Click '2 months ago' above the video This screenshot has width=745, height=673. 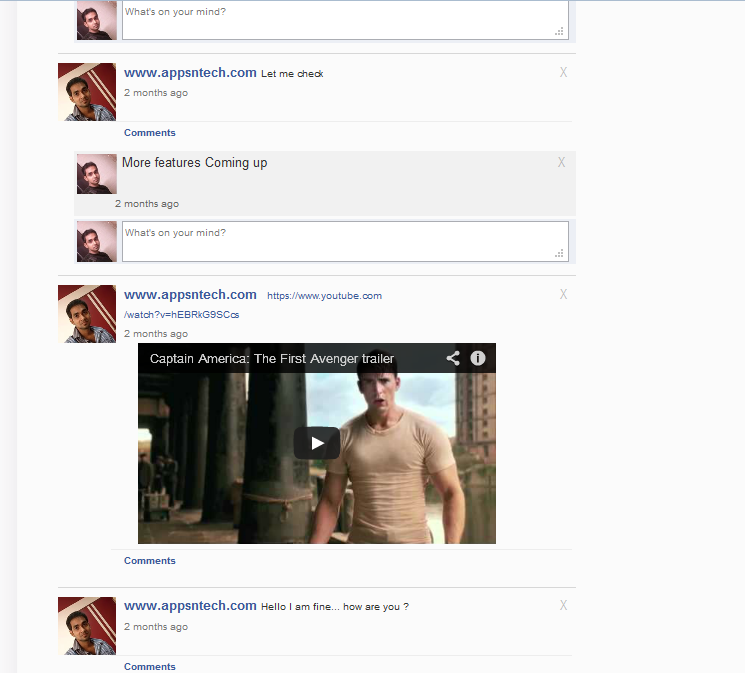(x=156, y=334)
